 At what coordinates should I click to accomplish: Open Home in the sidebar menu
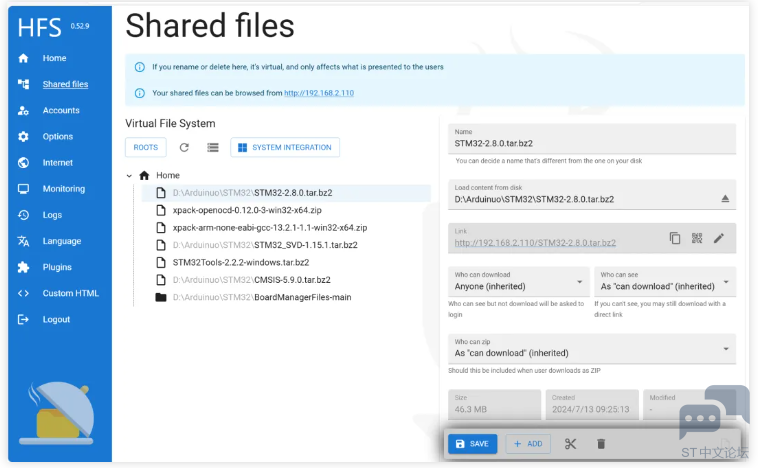[x=54, y=58]
